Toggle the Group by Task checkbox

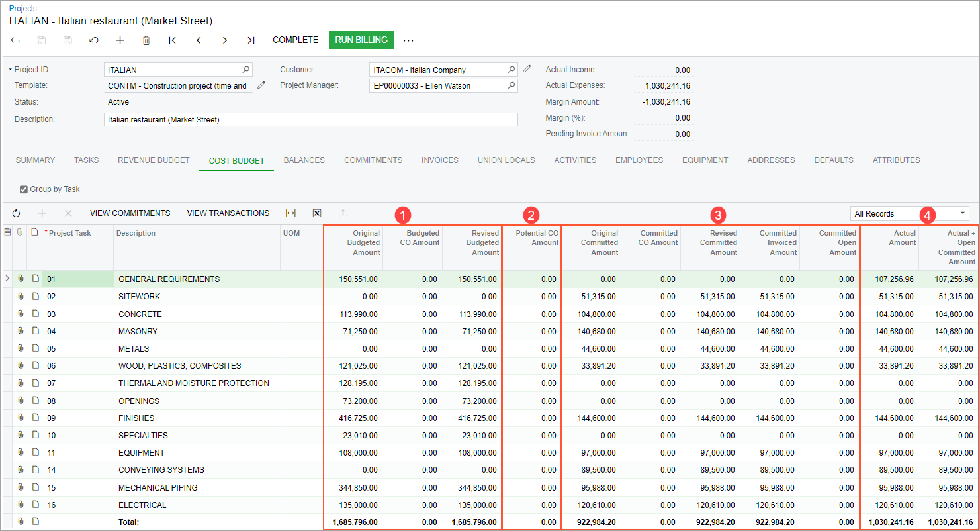(24, 189)
